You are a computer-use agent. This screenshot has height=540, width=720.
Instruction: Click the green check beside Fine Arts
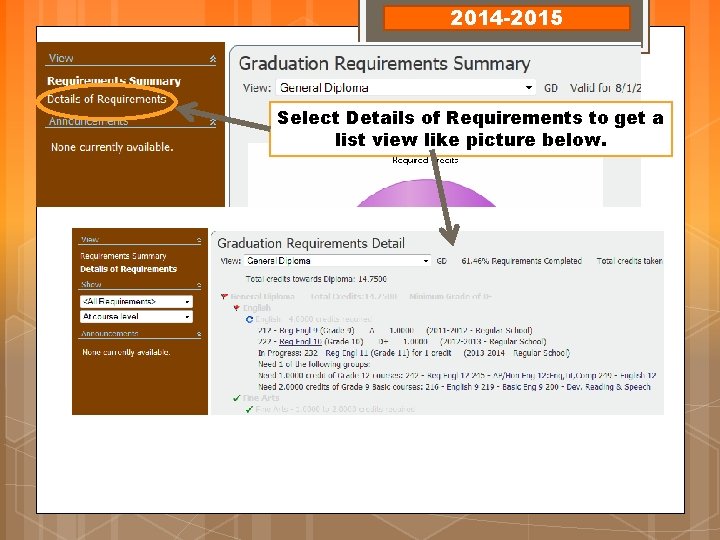coord(237,398)
